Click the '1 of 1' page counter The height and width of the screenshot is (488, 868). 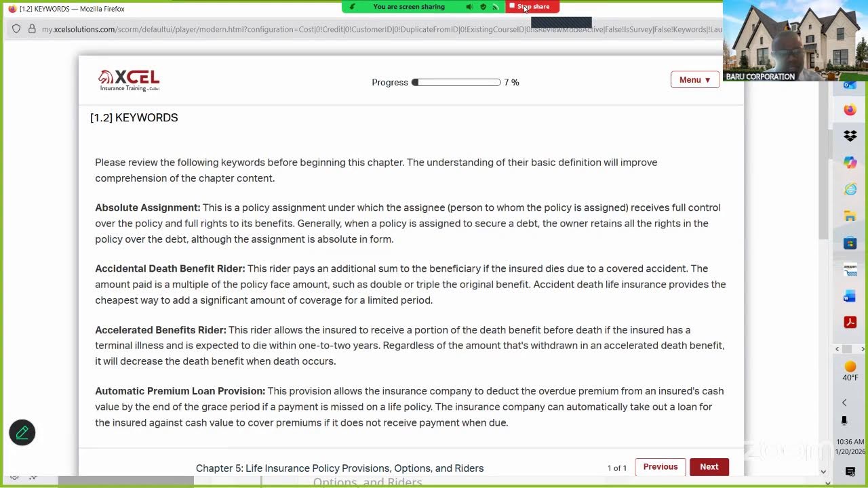[617, 468]
